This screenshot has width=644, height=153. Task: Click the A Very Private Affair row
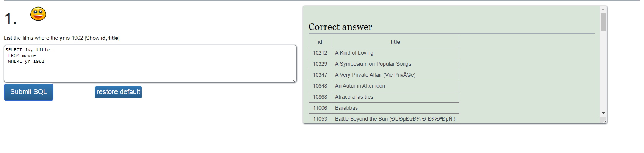(384, 75)
